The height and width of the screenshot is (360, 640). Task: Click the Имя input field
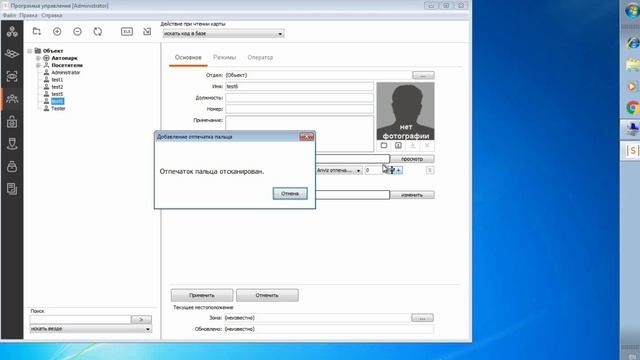(299, 87)
